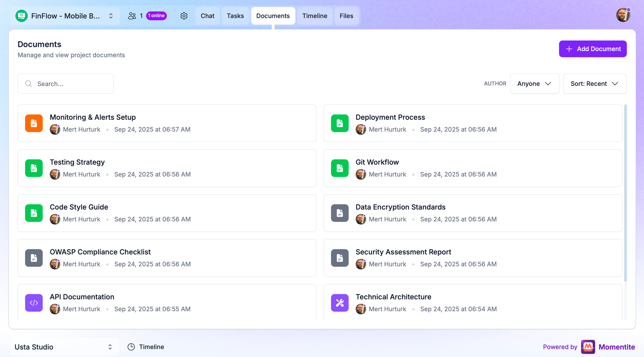Open the Author filter dropdown set to Anyone
This screenshot has height=357, width=644.
(534, 83)
